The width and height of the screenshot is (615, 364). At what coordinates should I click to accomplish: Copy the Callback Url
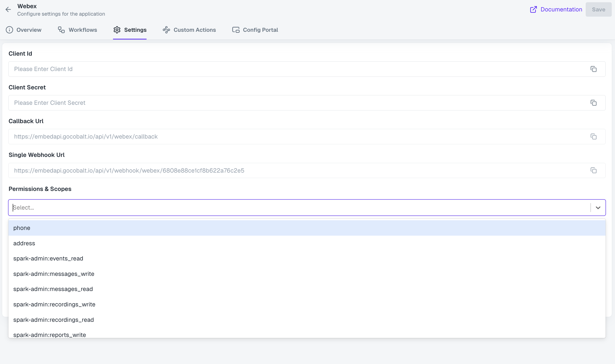[594, 137]
